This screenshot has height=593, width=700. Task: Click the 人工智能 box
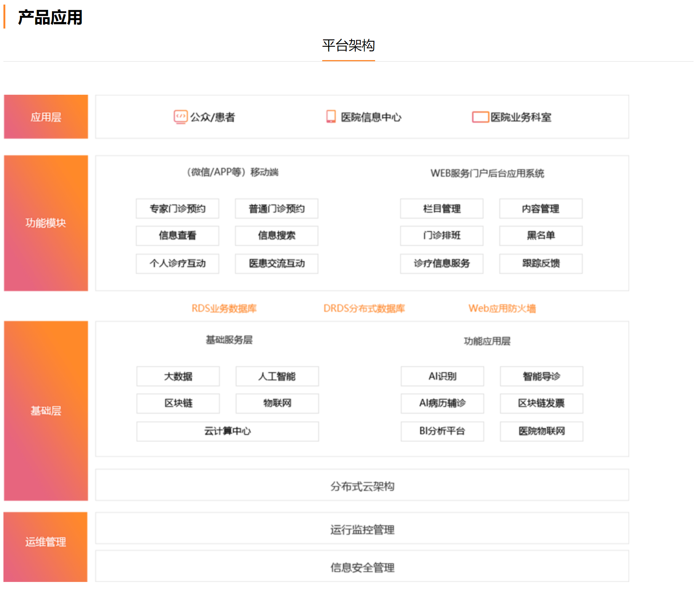coord(277,377)
